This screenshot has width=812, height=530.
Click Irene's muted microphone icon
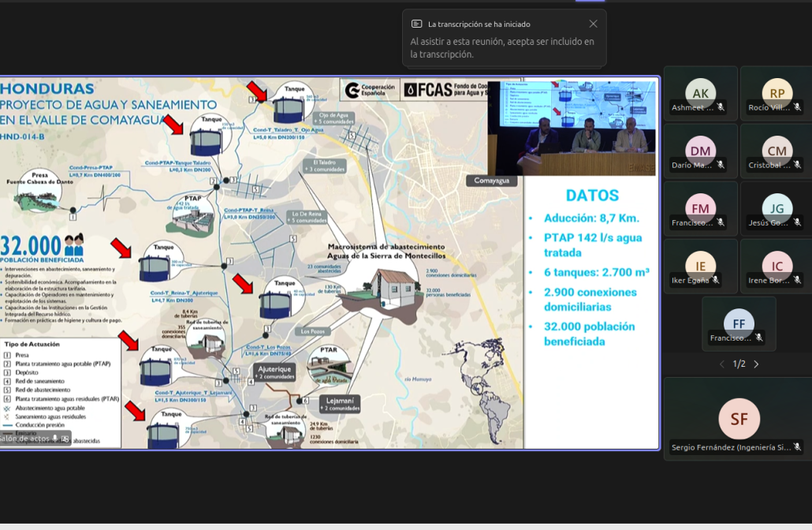click(x=797, y=280)
